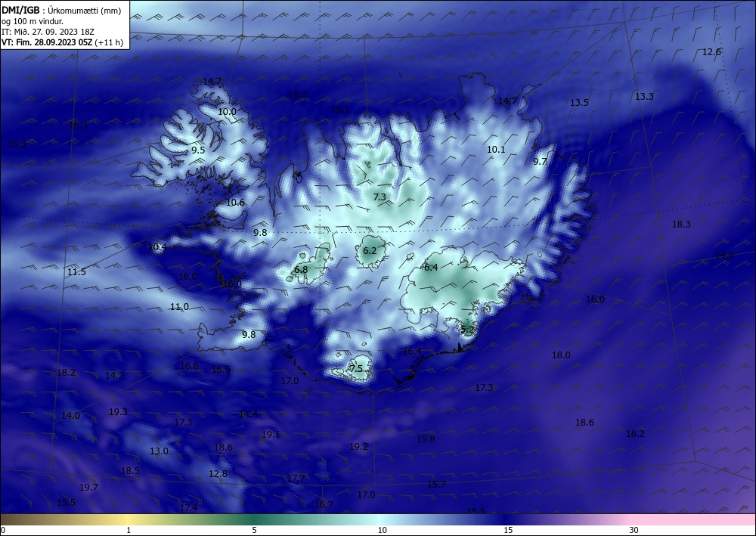This screenshot has height=536, width=756.
Task: Click the value 19.7 in the southwest corner
Action: (x=88, y=488)
